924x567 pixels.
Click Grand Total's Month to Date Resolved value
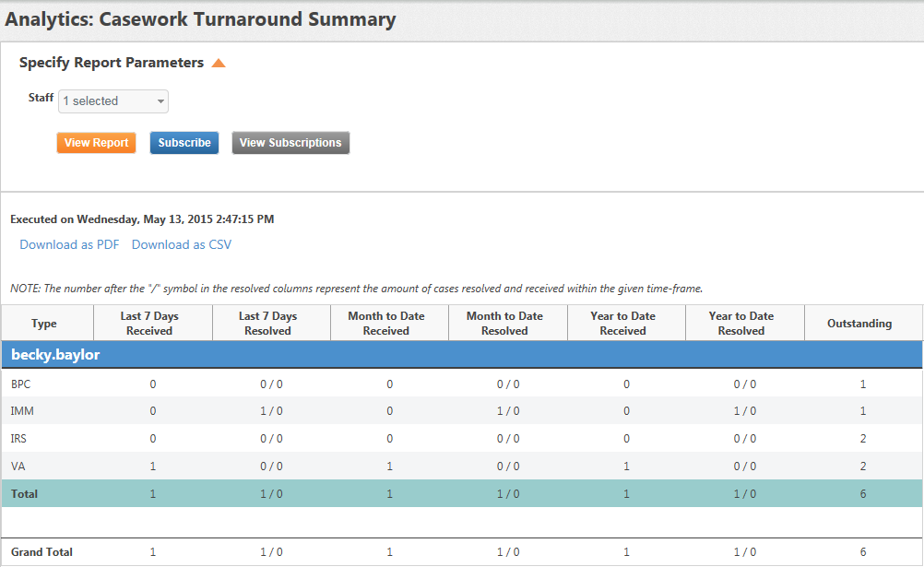[x=508, y=552]
